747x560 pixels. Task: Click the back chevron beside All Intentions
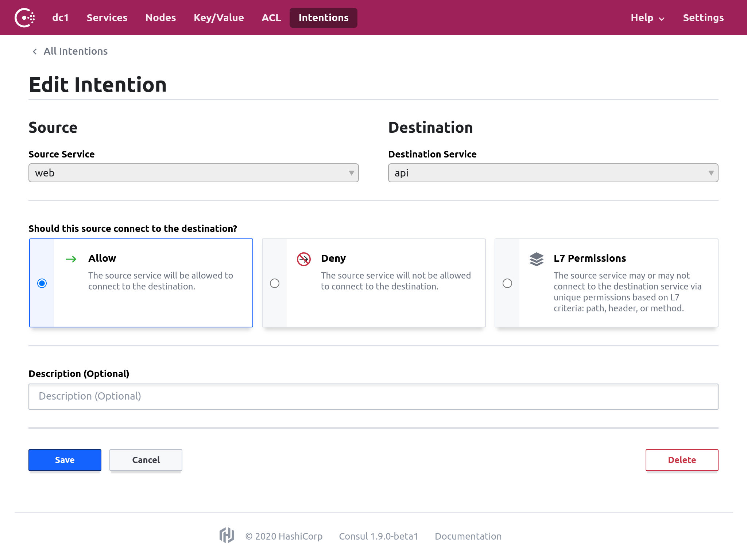(x=35, y=52)
